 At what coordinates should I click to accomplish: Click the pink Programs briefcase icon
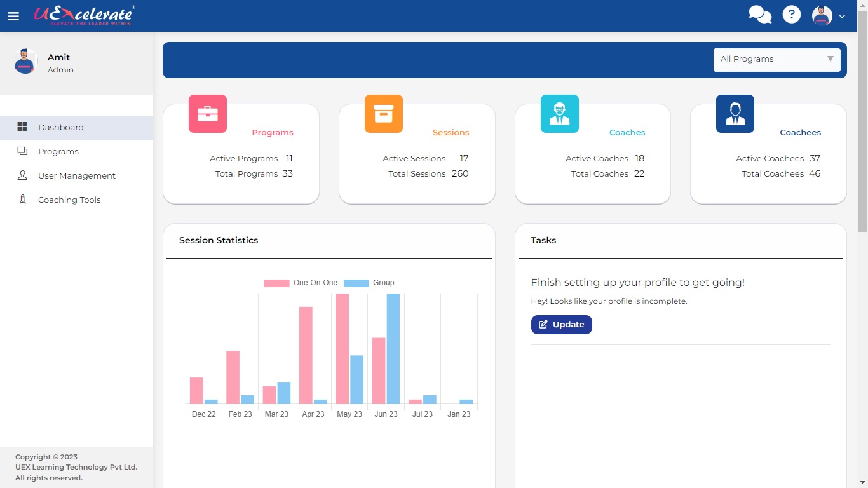208,114
